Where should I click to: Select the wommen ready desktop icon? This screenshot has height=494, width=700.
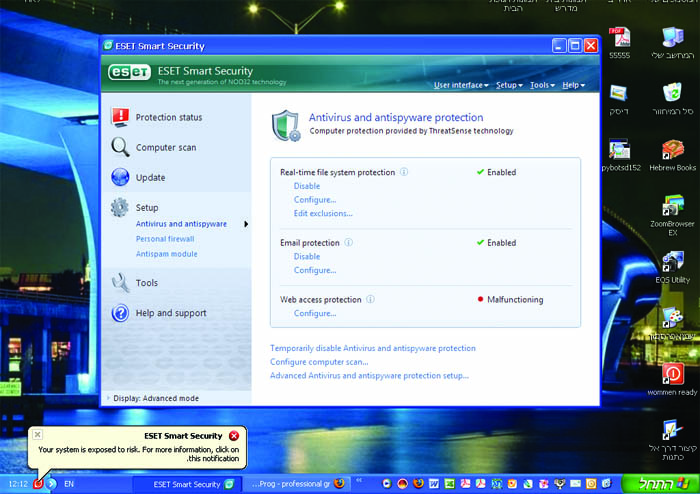click(672, 380)
